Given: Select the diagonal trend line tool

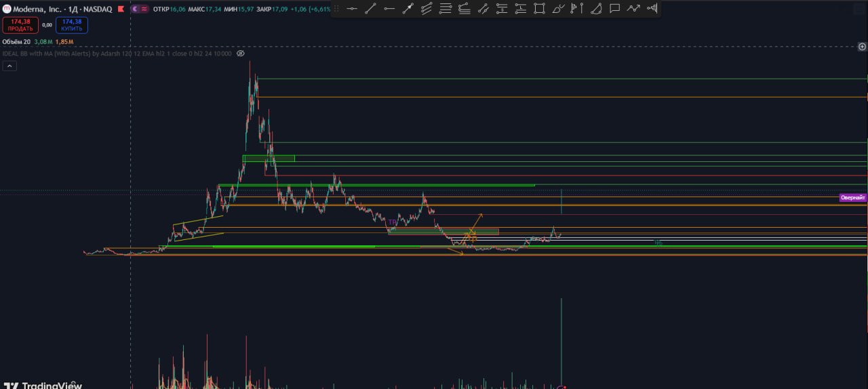Looking at the screenshot, I should pyautogui.click(x=370, y=9).
